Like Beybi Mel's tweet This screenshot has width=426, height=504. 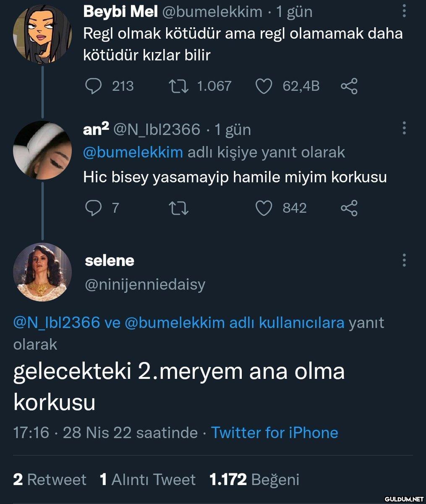(264, 86)
